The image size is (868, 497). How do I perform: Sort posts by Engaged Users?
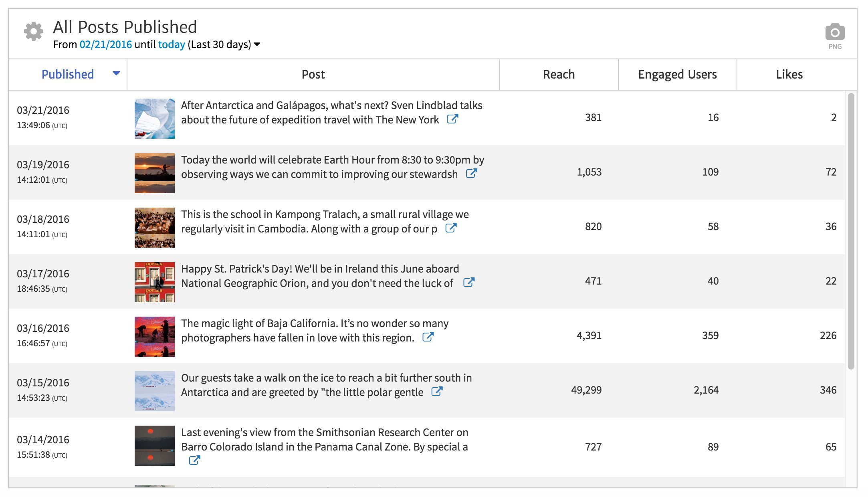pyautogui.click(x=677, y=74)
